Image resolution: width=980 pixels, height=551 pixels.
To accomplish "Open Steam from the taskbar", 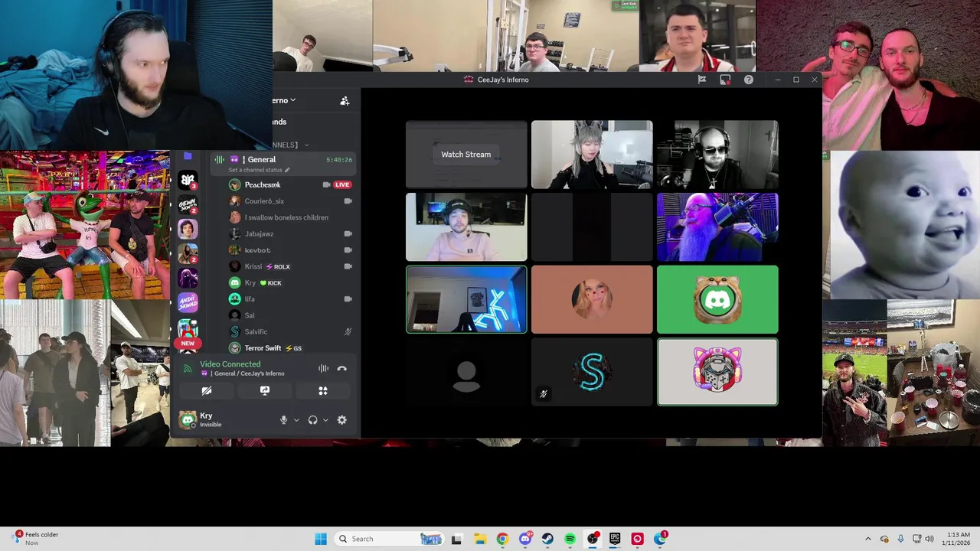I will (547, 539).
